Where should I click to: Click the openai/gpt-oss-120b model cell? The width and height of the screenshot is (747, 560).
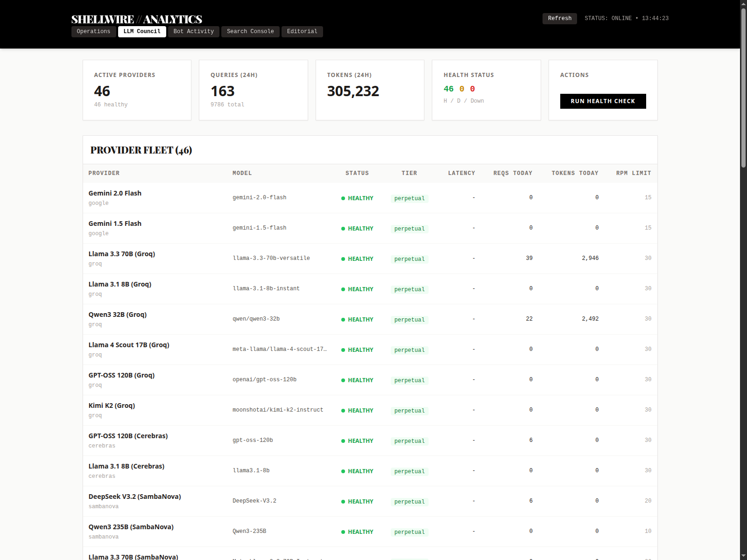coord(264,379)
